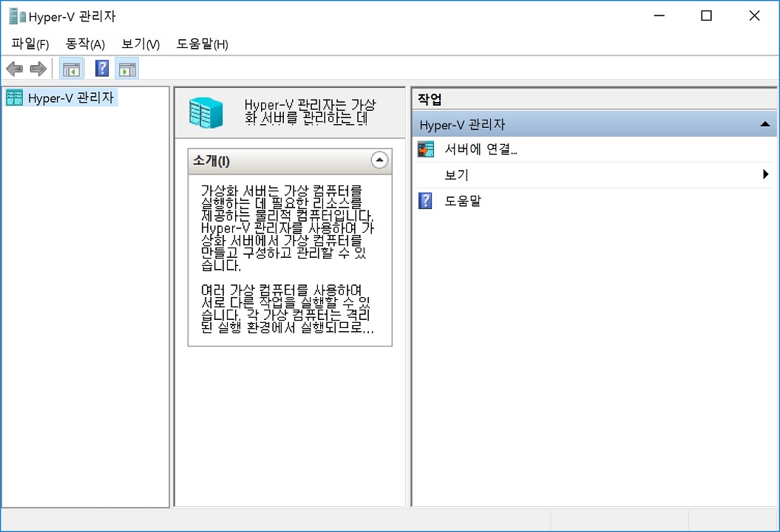Click the introduction paragraph about 가상화 서버
Screen dimensions: 780x532
(x=287, y=228)
